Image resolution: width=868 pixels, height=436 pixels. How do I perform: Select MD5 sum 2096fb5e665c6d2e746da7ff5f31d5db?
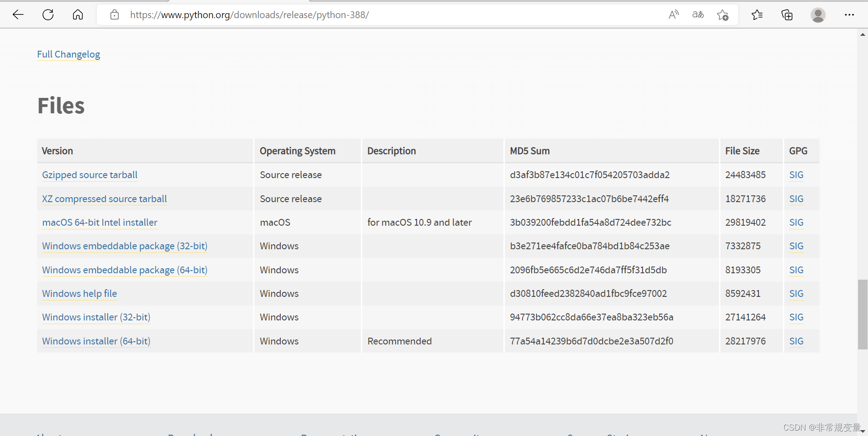point(588,270)
